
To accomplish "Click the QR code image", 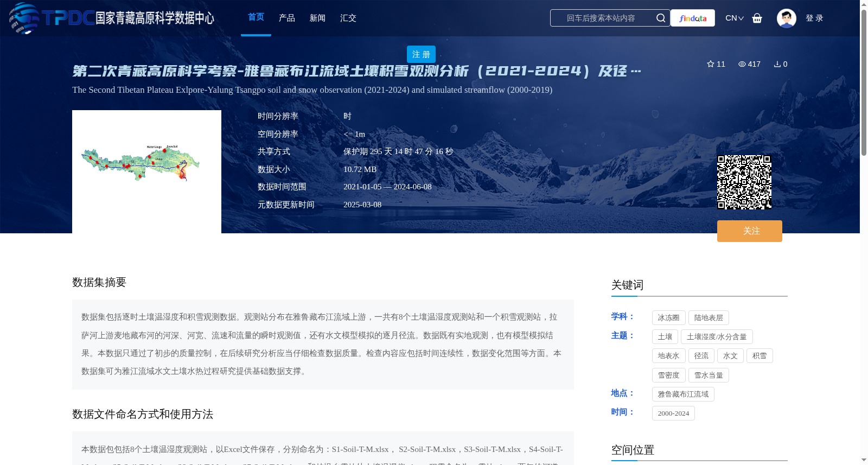I will tap(744, 182).
